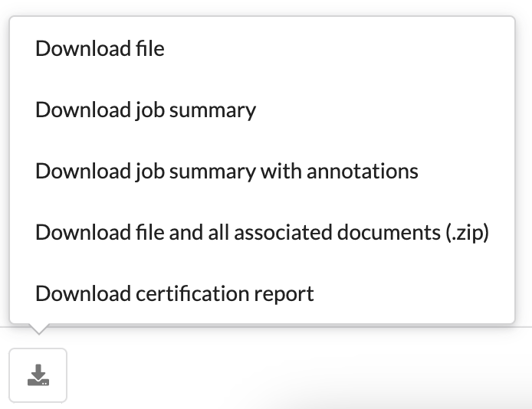The width and height of the screenshot is (532, 409).
Task: Pick the annotated job summary download
Action: click(x=262, y=171)
